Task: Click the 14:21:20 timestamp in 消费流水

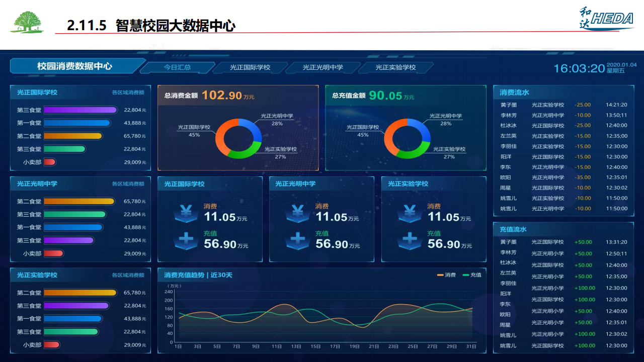Action: pos(616,105)
